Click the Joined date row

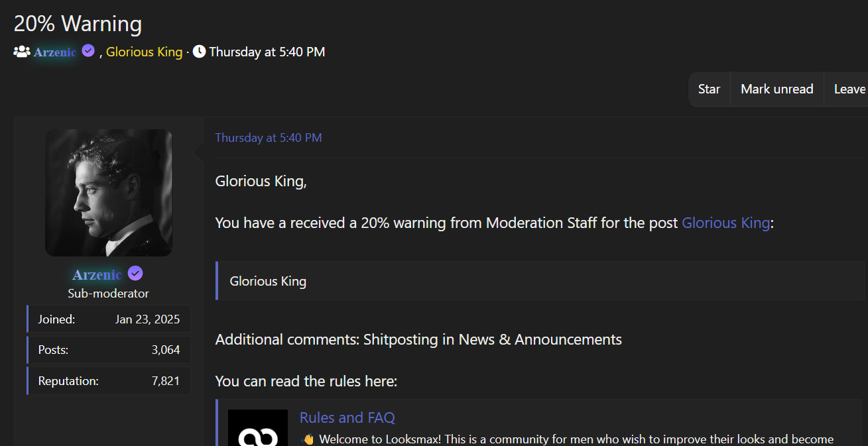pos(109,319)
